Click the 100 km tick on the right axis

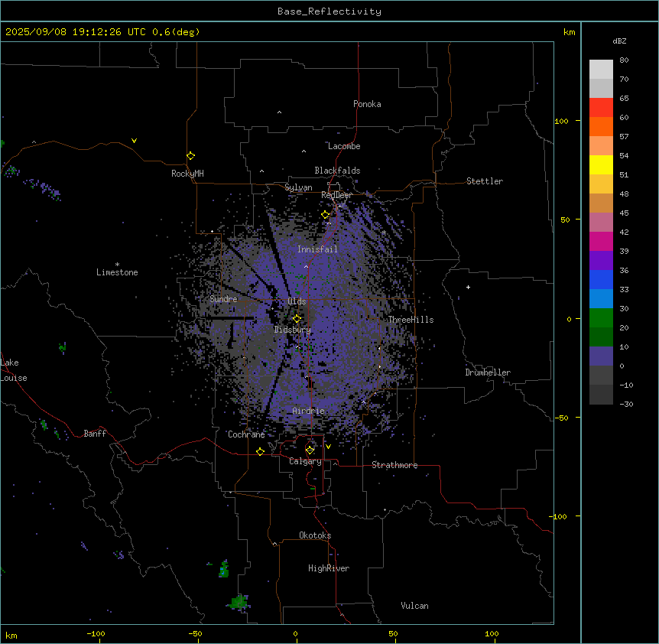[x=561, y=121]
